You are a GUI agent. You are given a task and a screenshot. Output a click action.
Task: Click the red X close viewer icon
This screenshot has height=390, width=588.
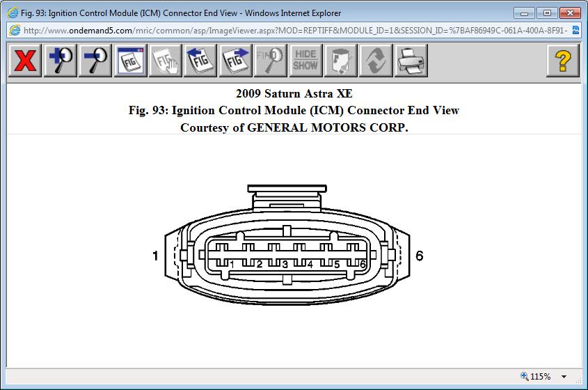pyautogui.click(x=25, y=61)
